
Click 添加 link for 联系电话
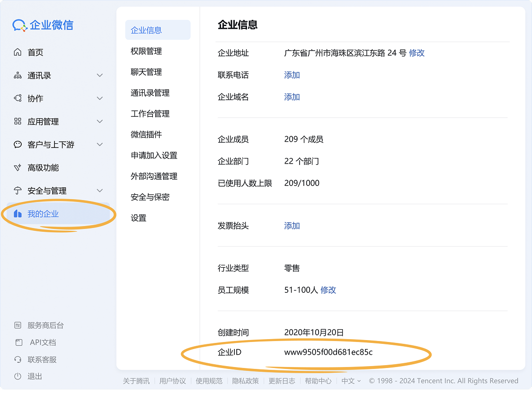[292, 75]
